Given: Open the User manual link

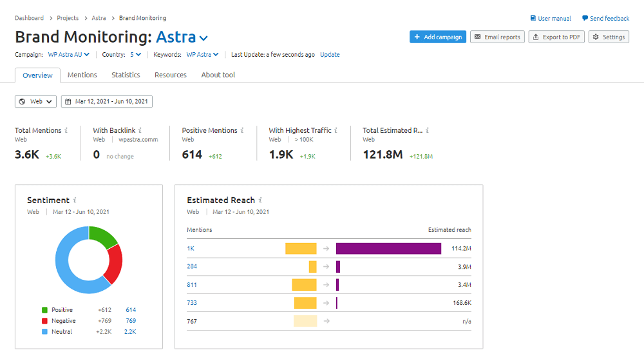Looking at the screenshot, I should point(551,19).
